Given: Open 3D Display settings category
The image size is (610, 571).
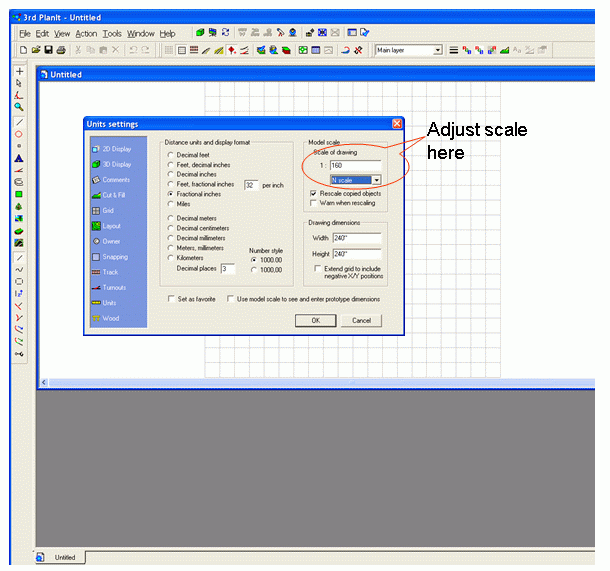Looking at the screenshot, I should pos(112,164).
